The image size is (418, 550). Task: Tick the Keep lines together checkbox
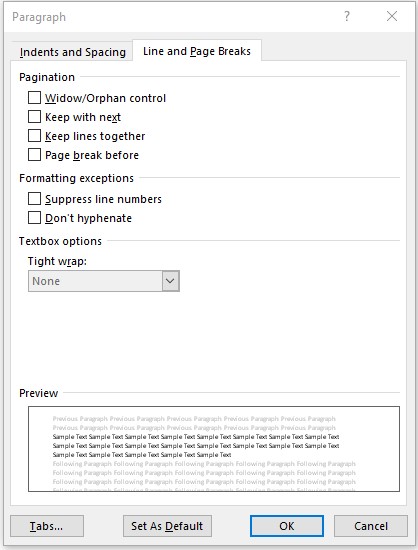pos(34,136)
